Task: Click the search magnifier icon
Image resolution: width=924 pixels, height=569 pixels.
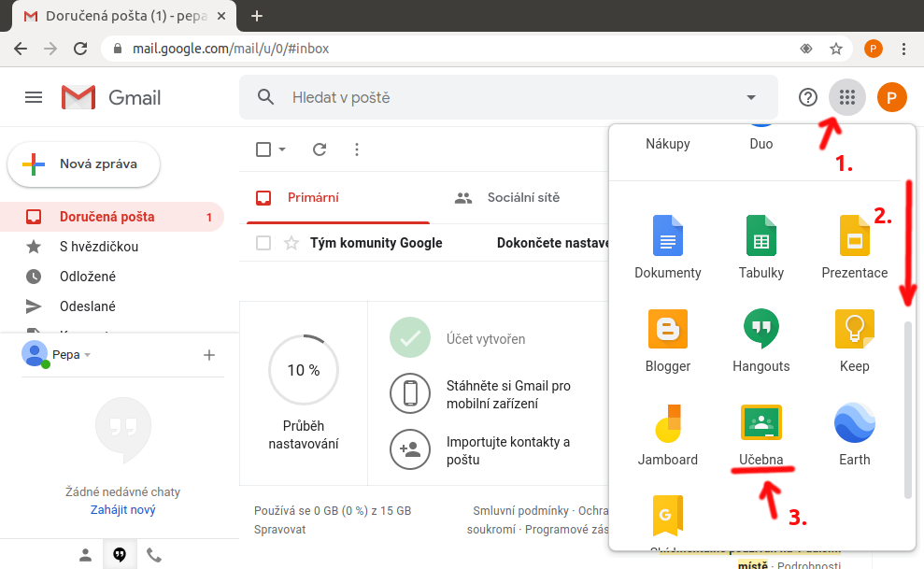Action: (x=265, y=97)
